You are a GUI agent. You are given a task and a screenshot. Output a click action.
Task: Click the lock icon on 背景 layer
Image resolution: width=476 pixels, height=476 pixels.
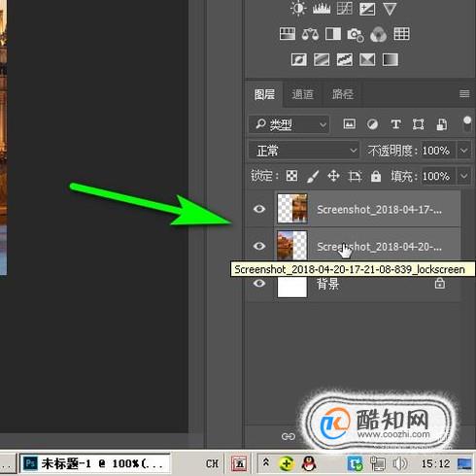[439, 284]
